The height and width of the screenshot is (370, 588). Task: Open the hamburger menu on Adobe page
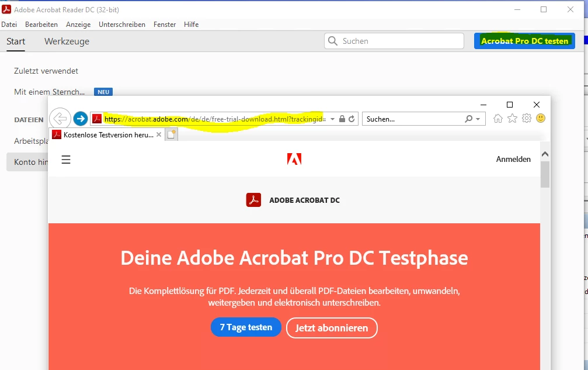coord(66,160)
